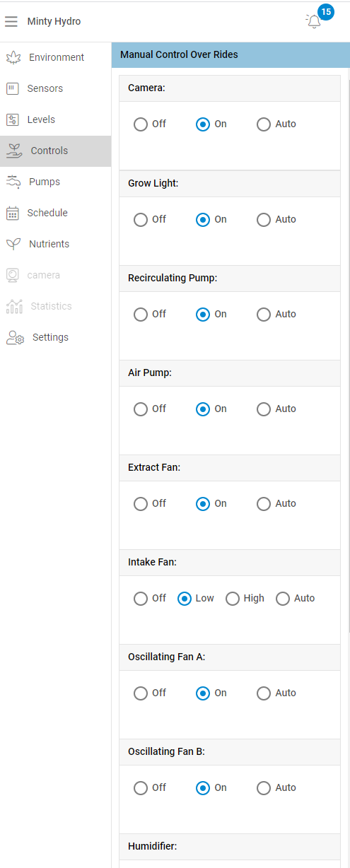The height and width of the screenshot is (868, 350).
Task: Click the Manual Control Over Rides header
Action: (x=179, y=54)
